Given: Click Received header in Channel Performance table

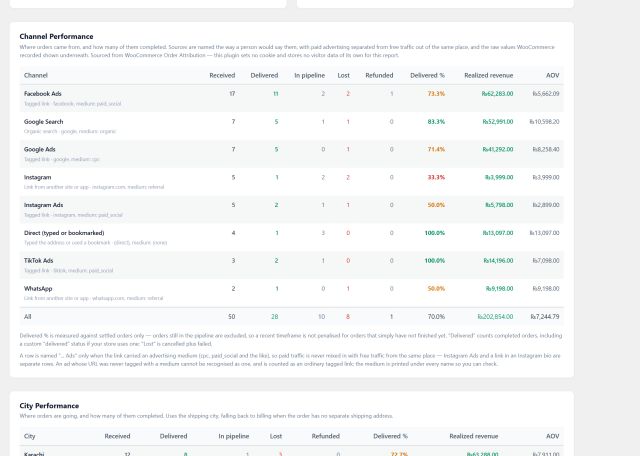Looking at the screenshot, I should click(x=222, y=75).
